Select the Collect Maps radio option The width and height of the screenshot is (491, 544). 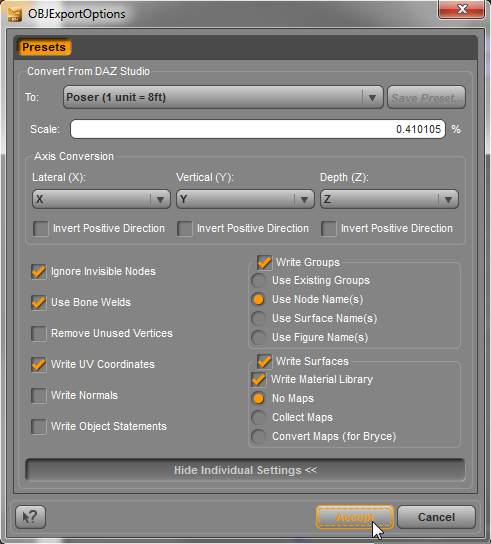(x=259, y=417)
